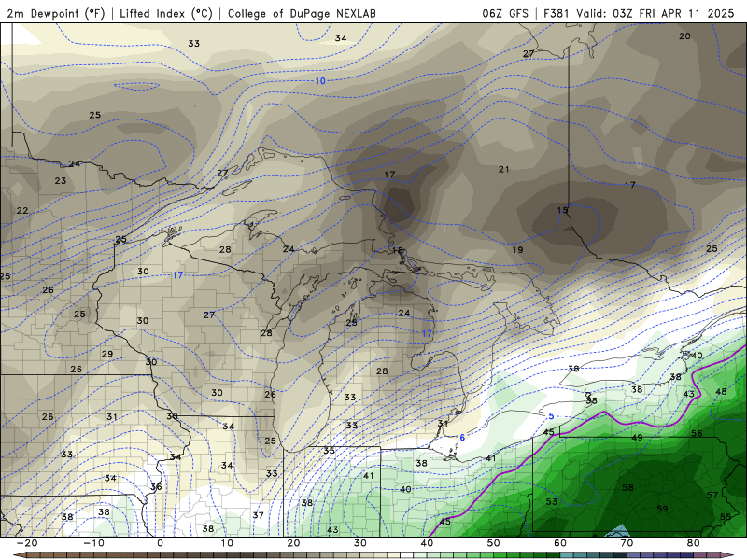
Task: Click the "19" dewpoint value
Action: 518,249
